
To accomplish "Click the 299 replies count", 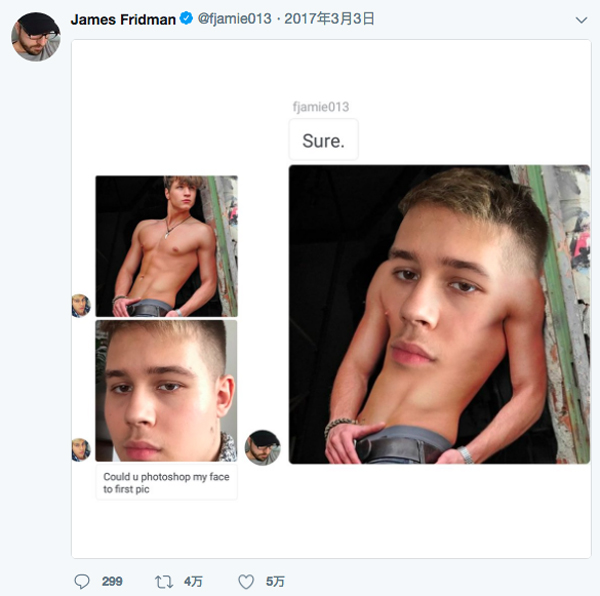I will click(x=112, y=581).
